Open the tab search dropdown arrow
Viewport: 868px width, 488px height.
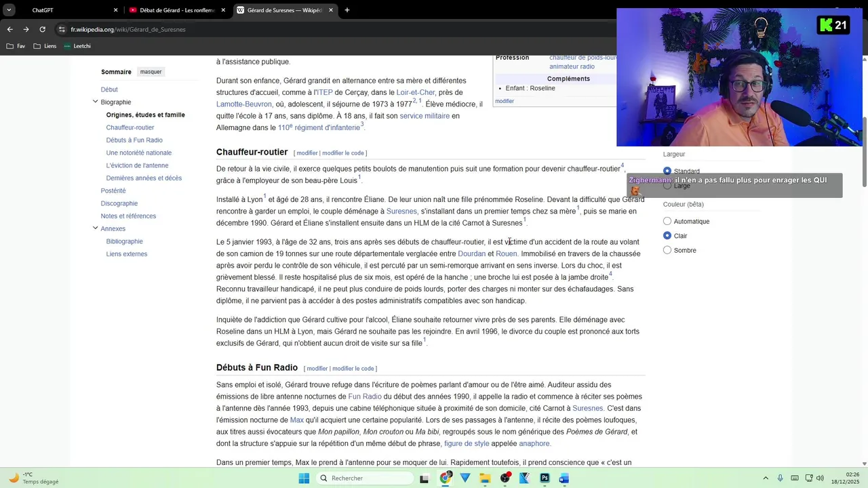pyautogui.click(x=9, y=10)
